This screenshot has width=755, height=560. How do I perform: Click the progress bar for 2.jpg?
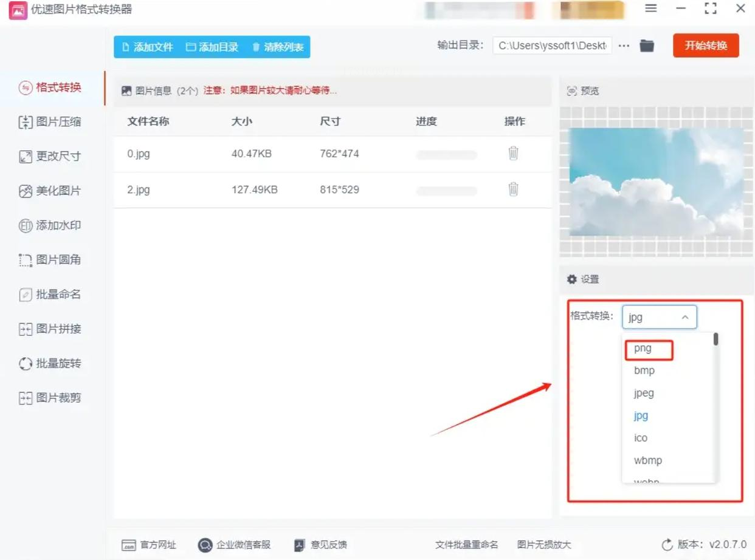point(446,191)
